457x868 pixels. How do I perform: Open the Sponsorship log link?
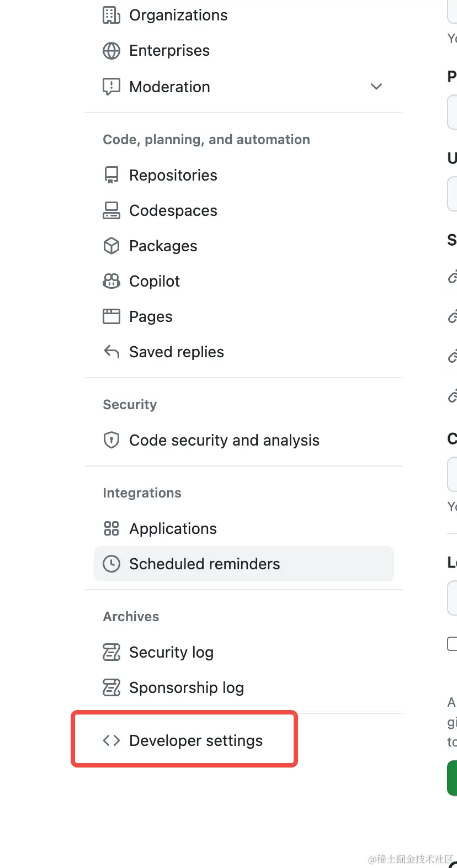(186, 687)
